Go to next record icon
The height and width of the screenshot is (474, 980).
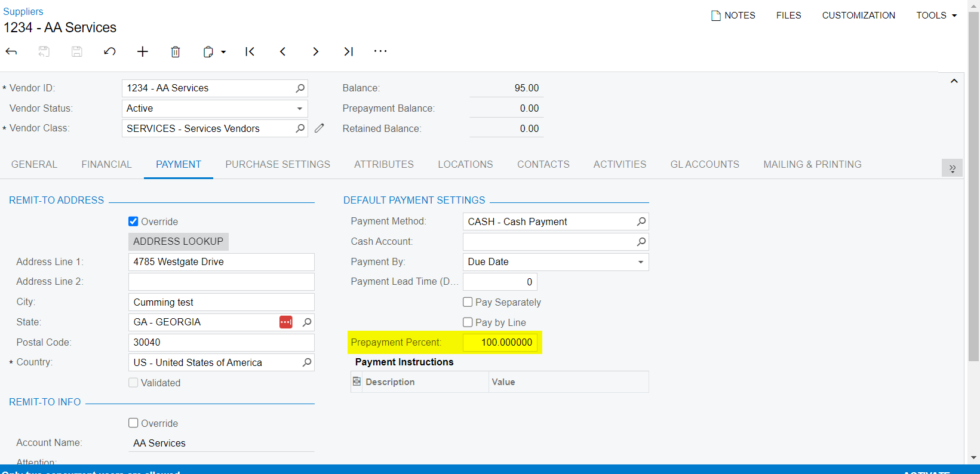click(x=316, y=51)
